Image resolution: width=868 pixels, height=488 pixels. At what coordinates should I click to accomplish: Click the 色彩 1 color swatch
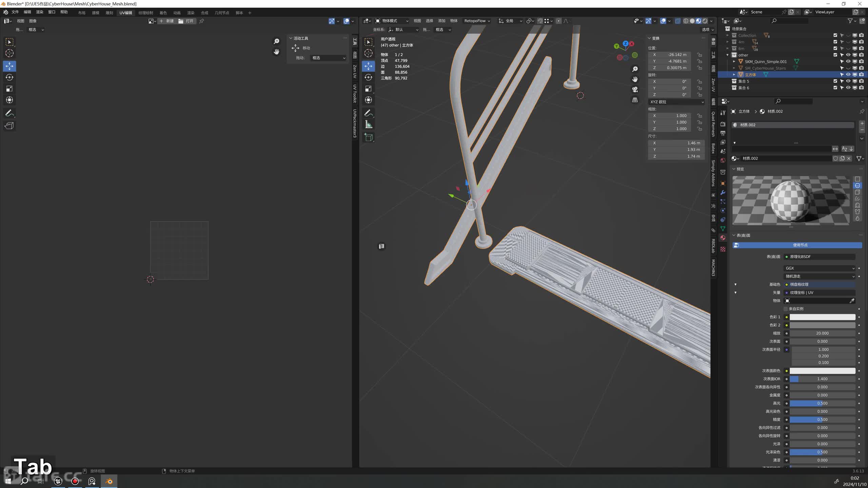[822, 317]
